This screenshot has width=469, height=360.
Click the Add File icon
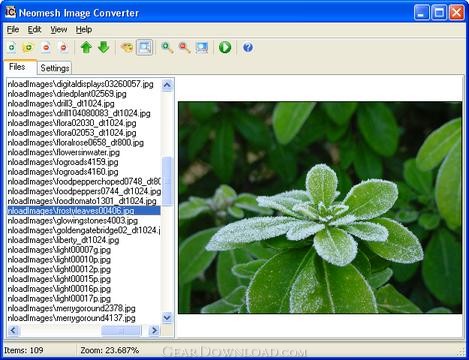pos(12,48)
